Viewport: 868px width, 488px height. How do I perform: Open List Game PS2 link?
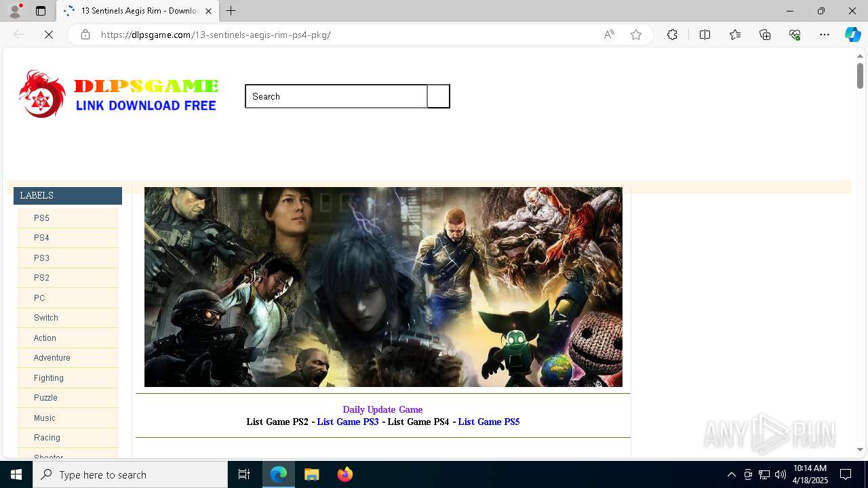pyautogui.click(x=277, y=422)
